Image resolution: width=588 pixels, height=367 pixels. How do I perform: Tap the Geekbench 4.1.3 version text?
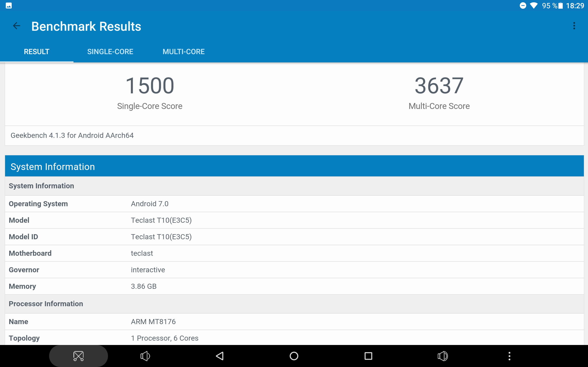click(x=72, y=135)
